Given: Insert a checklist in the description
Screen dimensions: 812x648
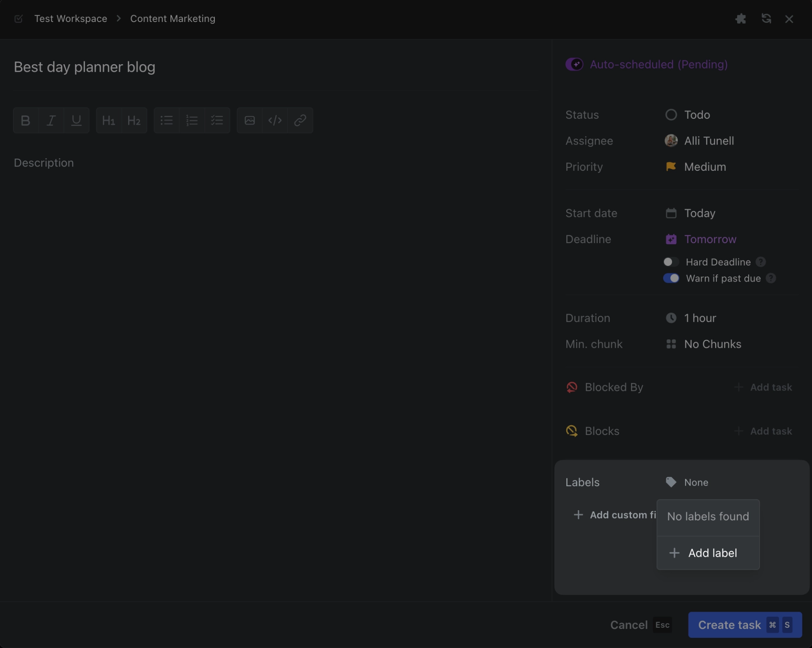Looking at the screenshot, I should click(217, 120).
